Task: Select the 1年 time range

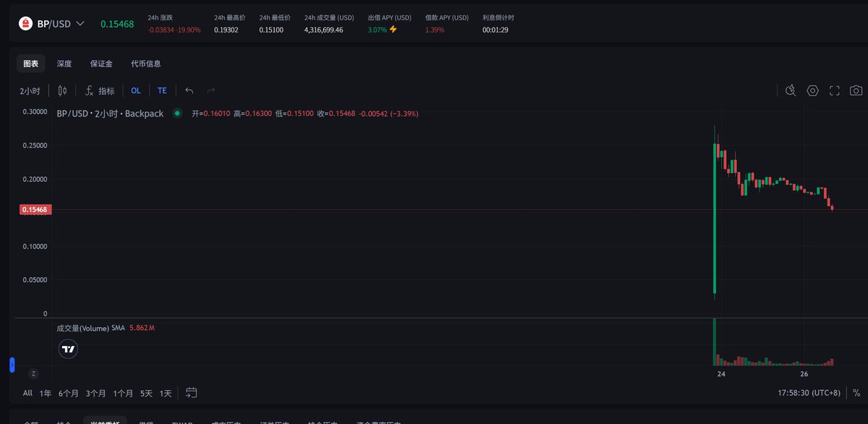Action: point(46,393)
